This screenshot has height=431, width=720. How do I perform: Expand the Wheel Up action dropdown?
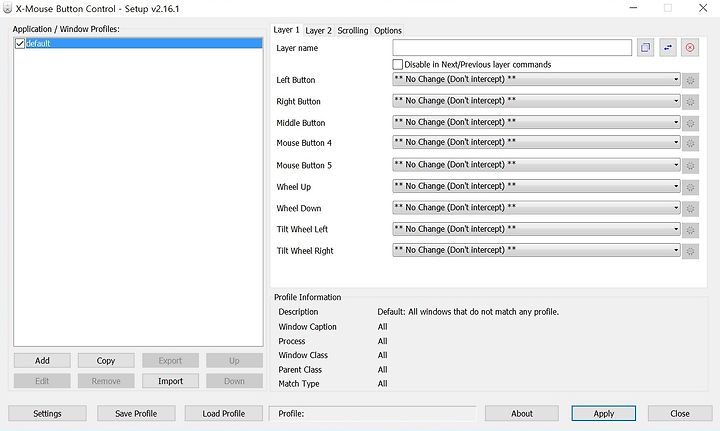536,186
